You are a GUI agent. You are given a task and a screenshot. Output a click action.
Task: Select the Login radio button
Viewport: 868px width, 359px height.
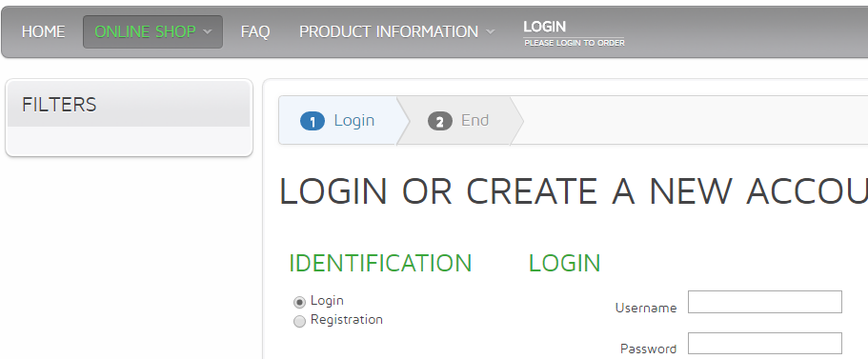pos(299,302)
